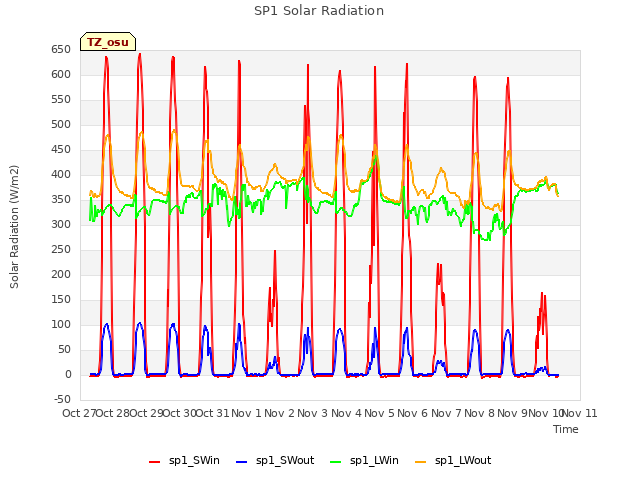This screenshot has width=640, height=480.
Task: Click the 550 y-axis tick label
Action: pos(61,100)
